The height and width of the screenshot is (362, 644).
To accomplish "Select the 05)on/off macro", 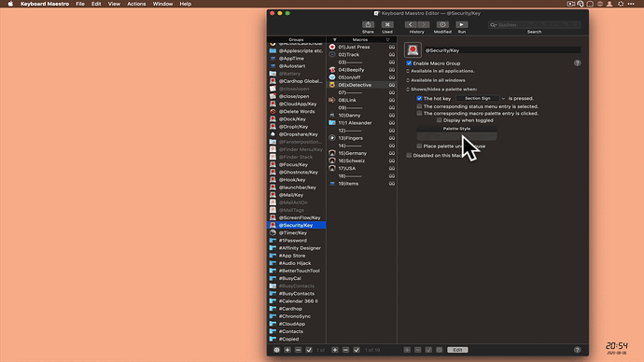I will tap(362, 77).
